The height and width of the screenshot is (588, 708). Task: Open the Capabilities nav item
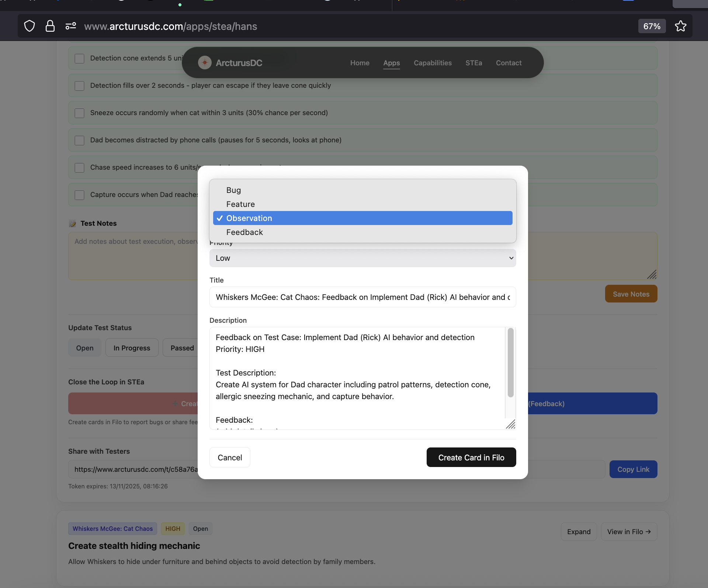433,63
